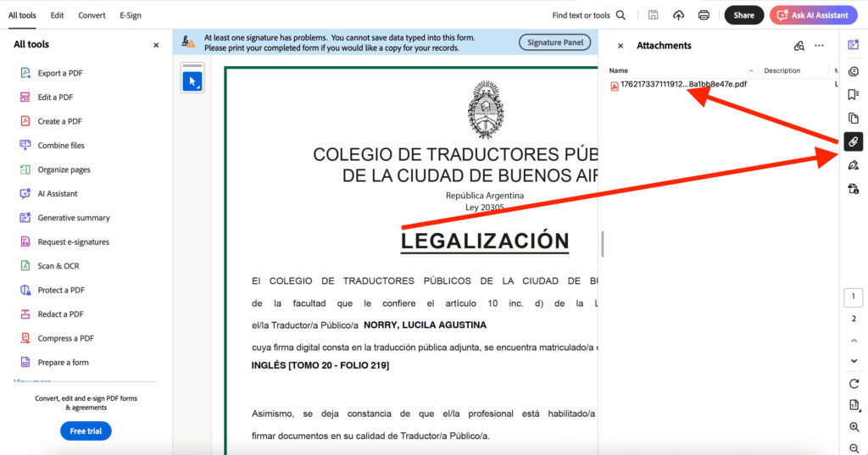
Task: Start the Free trial
Action: pos(86,430)
